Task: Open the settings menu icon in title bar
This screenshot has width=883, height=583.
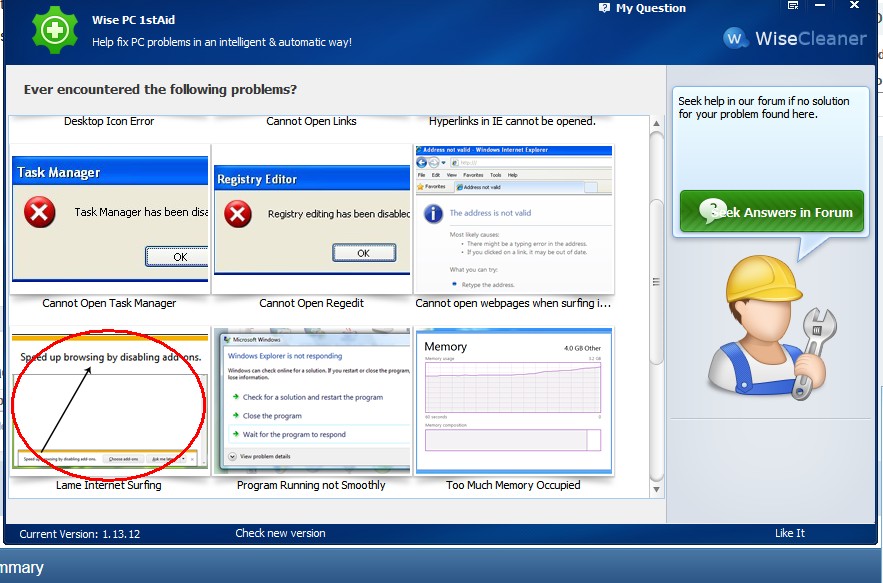Action: click(793, 6)
